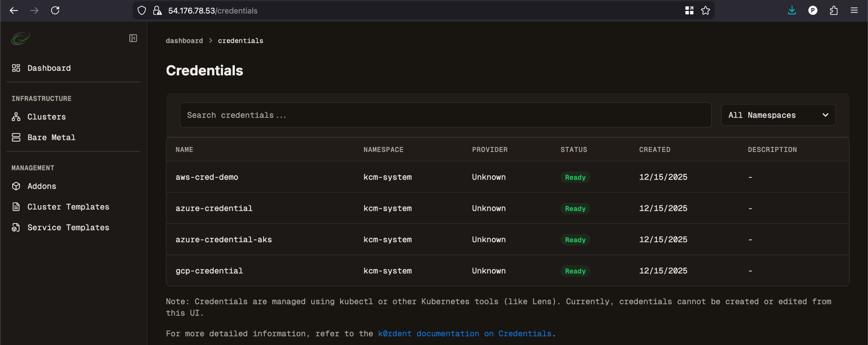Click the Ready status badge for gcp-credential
This screenshot has width=868, height=345.
coord(575,271)
